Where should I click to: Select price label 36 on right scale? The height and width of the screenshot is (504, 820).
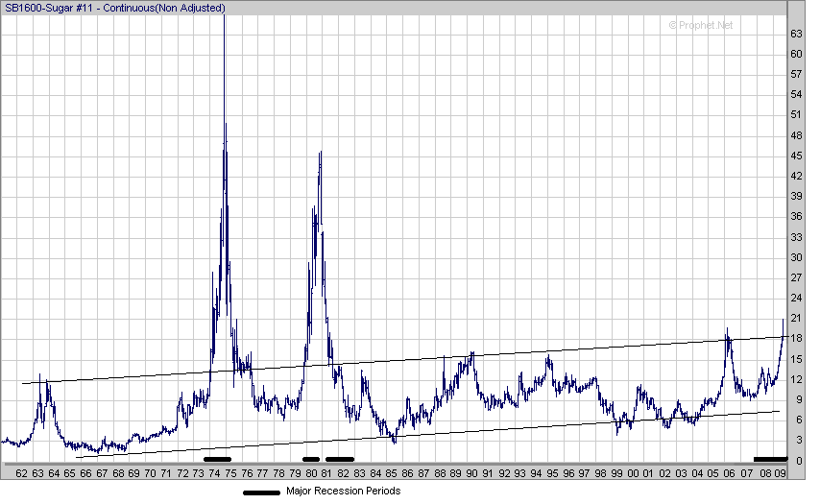click(796, 216)
